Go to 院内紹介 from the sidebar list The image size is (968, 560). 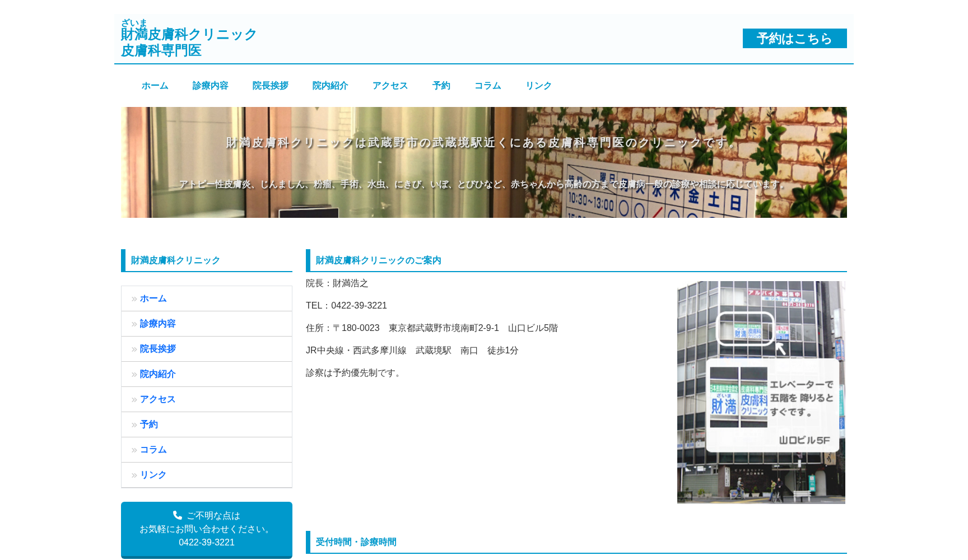point(157,374)
